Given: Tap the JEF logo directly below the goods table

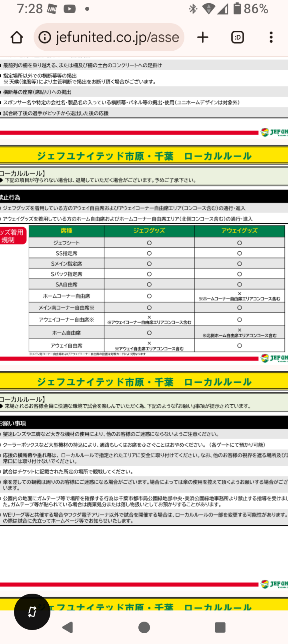Looking at the screenshot, I should click(274, 358).
